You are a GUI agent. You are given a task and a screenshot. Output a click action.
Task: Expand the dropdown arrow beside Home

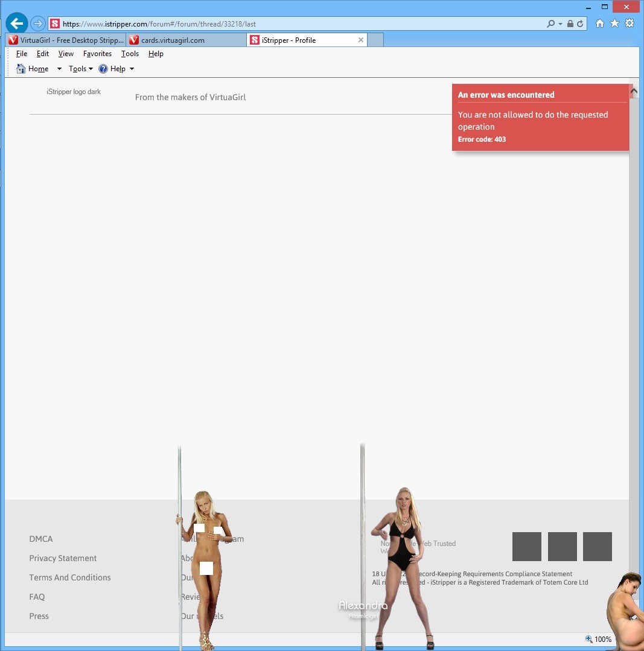[59, 69]
